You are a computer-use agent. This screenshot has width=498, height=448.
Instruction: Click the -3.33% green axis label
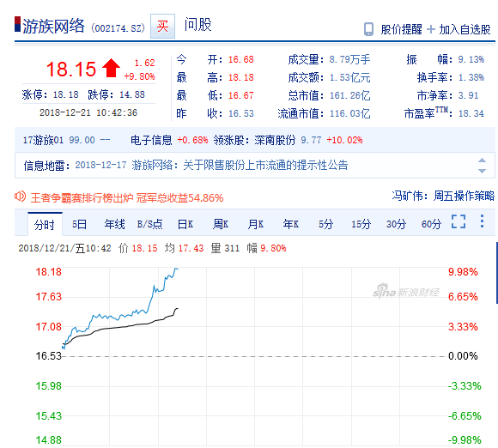465,386
